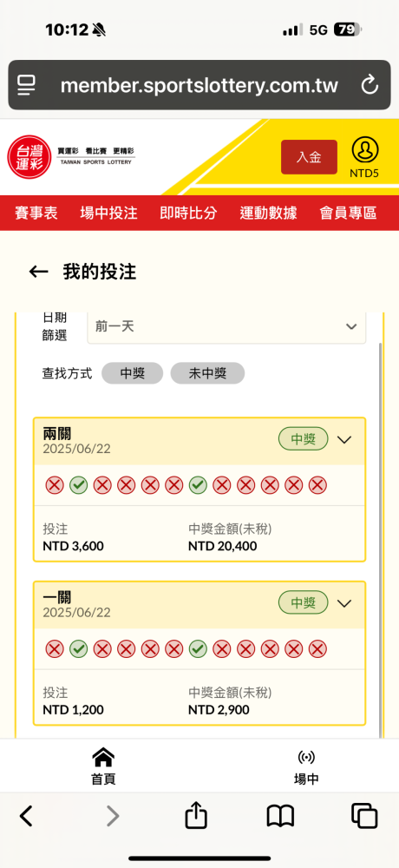Expand the 兩關 bet card chevron
Screen dimensions: 399x868
click(344, 440)
